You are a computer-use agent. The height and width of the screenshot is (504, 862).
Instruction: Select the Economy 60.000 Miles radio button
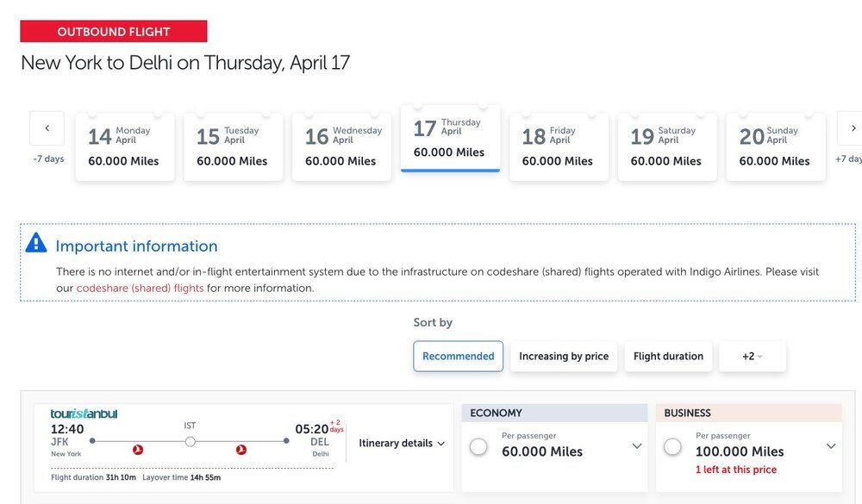[x=478, y=446]
